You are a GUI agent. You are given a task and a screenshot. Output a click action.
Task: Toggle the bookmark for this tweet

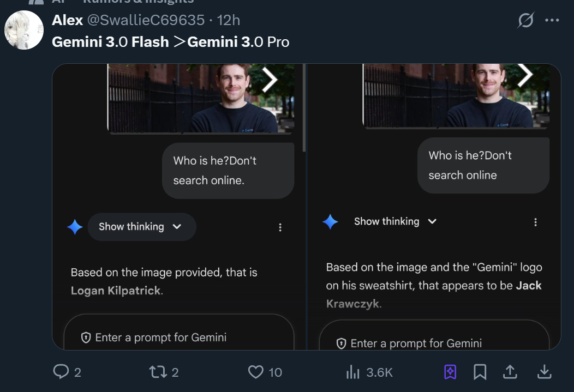(x=480, y=372)
